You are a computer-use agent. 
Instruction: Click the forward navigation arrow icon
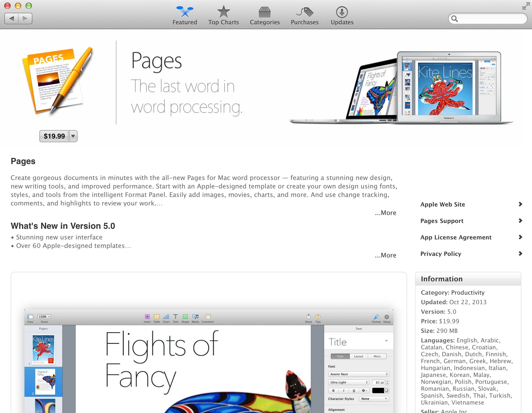click(x=26, y=18)
